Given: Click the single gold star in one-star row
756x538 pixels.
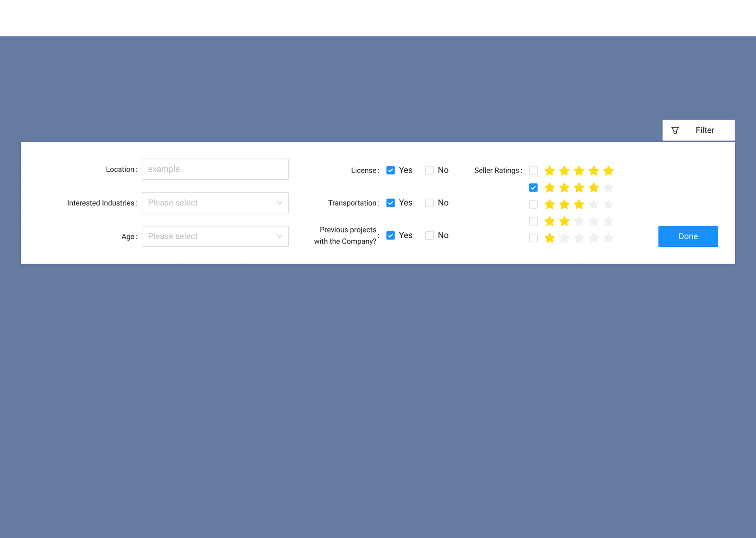Looking at the screenshot, I should point(550,238).
